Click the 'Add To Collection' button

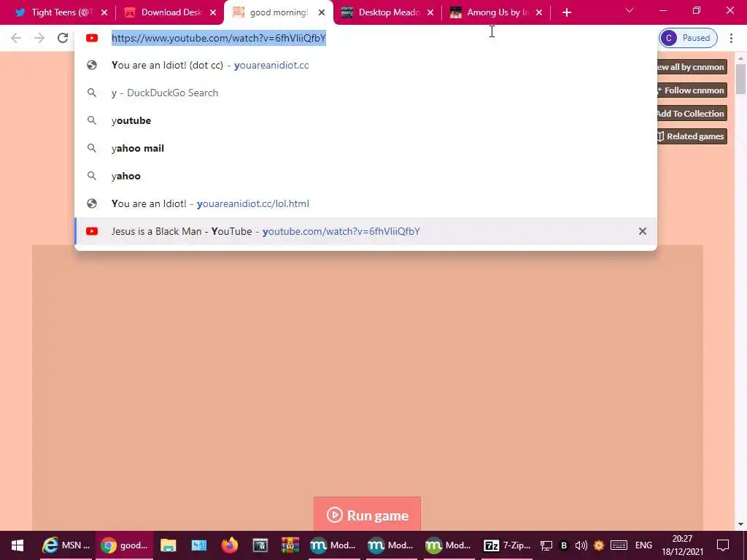(x=692, y=113)
